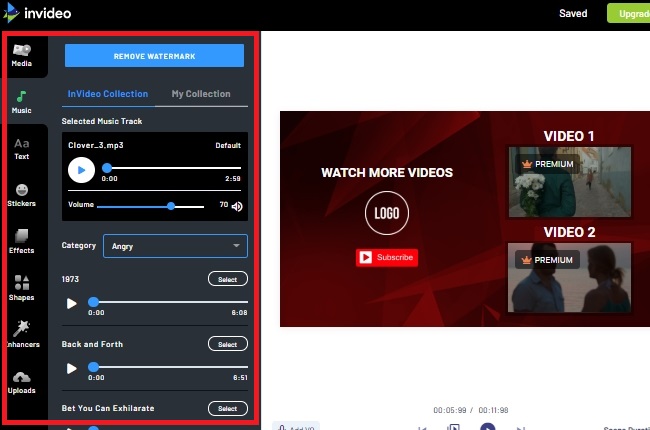Switch to My Collection tab
This screenshot has width=650, height=430.
pos(201,94)
